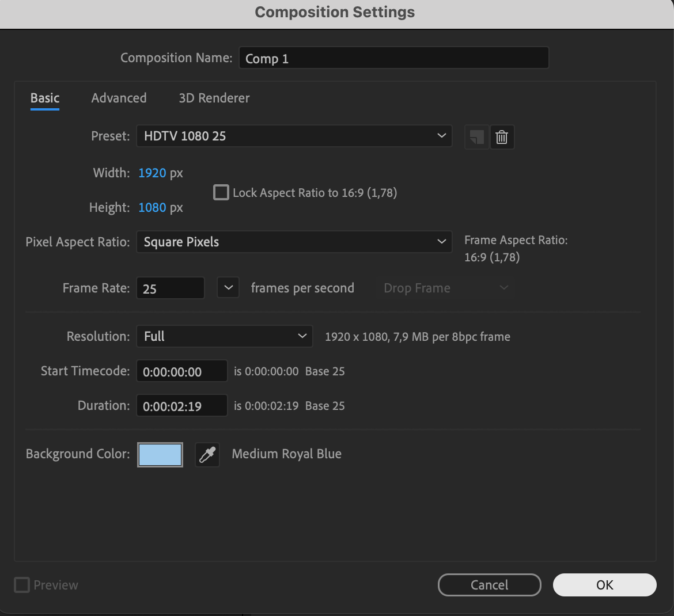Open the Preset dropdown

coord(294,136)
